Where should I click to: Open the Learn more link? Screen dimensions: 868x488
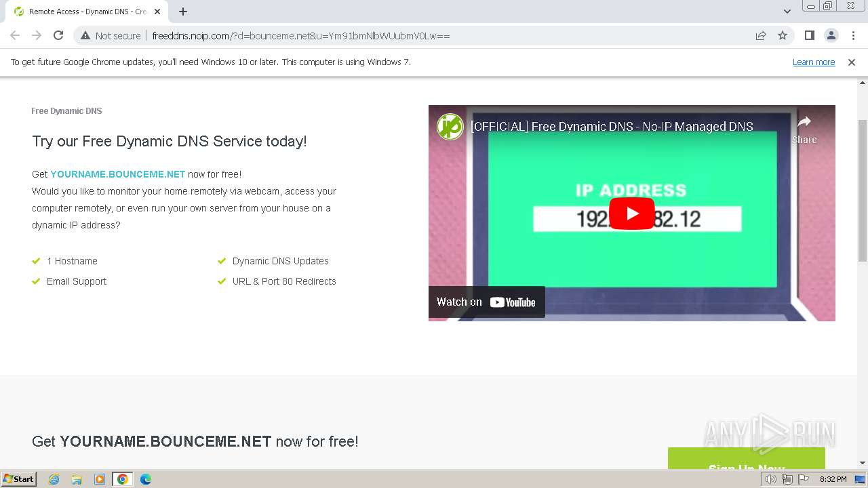coord(814,62)
